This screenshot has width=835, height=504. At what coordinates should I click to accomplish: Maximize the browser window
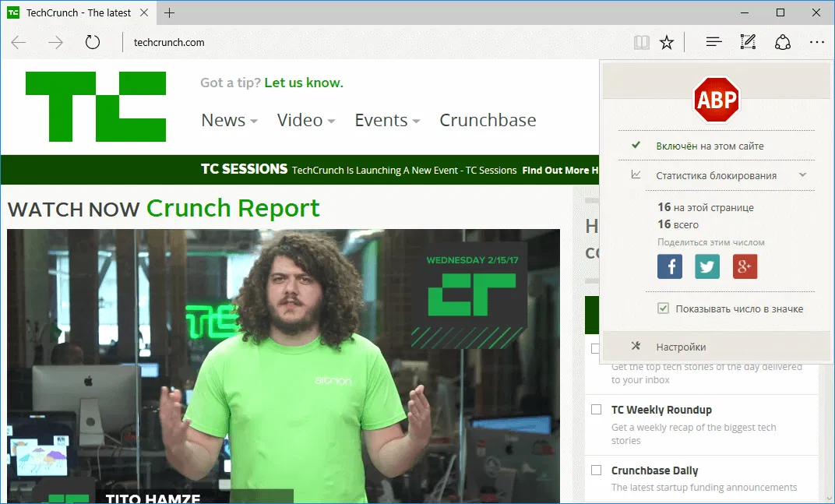coord(780,12)
